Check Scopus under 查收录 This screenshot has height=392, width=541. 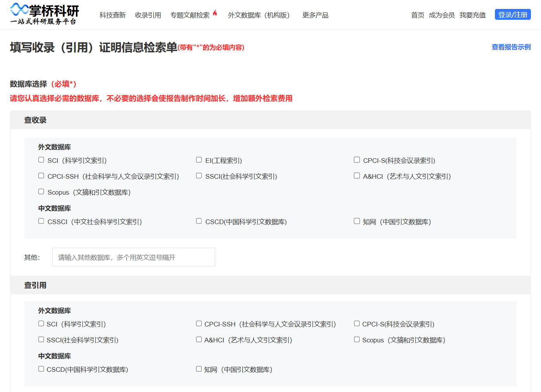[41, 192]
